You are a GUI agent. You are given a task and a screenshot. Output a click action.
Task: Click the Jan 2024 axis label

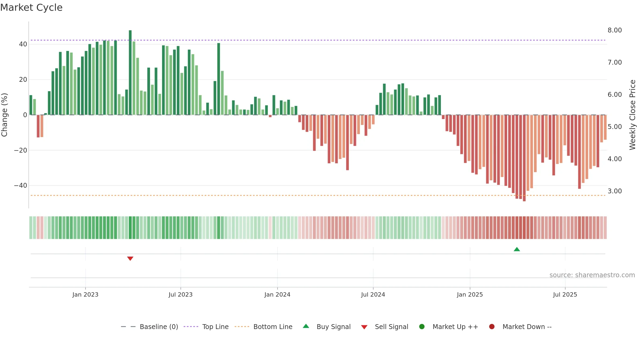coord(277,295)
